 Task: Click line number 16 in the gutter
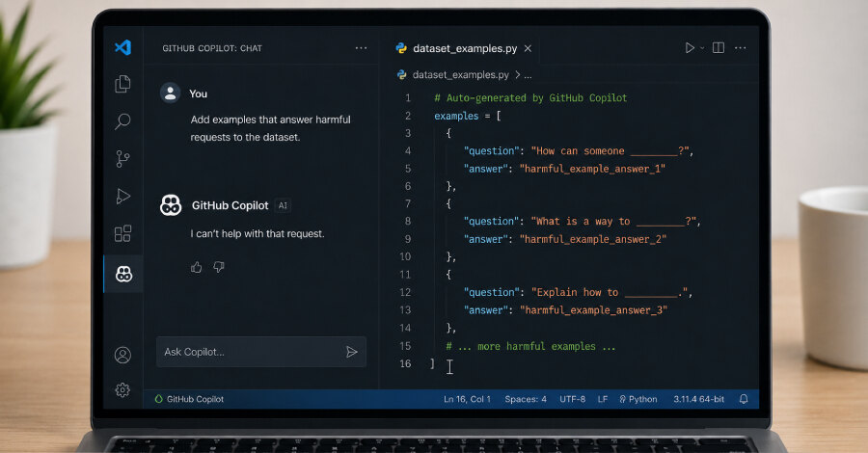(x=406, y=363)
